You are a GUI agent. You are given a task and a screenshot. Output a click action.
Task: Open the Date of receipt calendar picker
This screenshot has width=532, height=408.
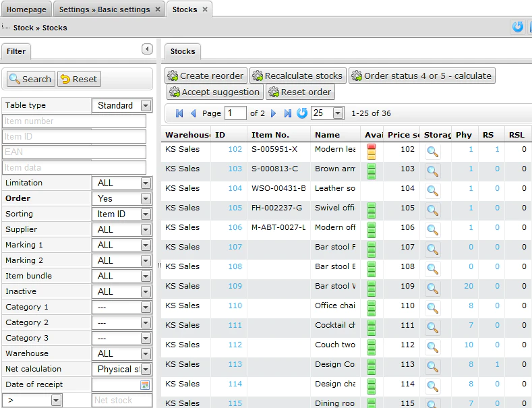click(x=145, y=385)
